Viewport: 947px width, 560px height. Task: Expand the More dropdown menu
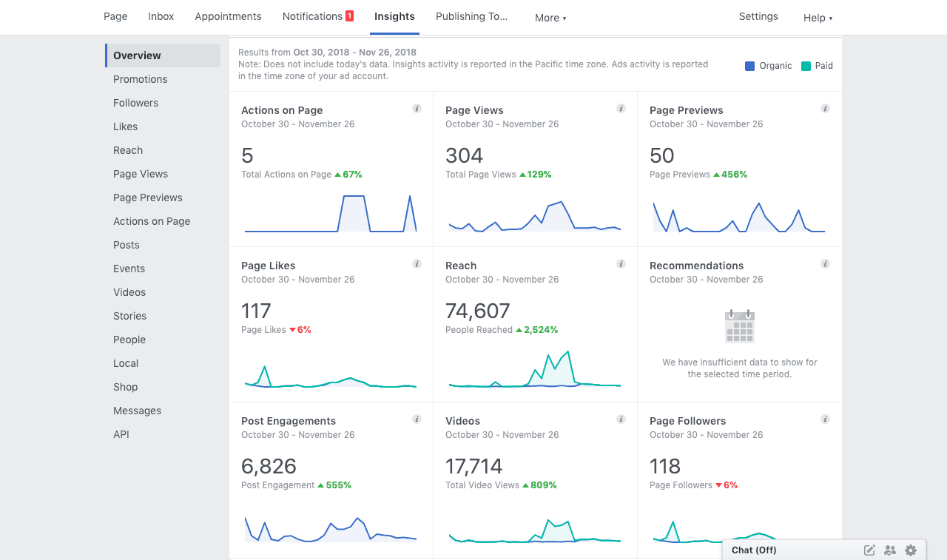[x=550, y=18]
